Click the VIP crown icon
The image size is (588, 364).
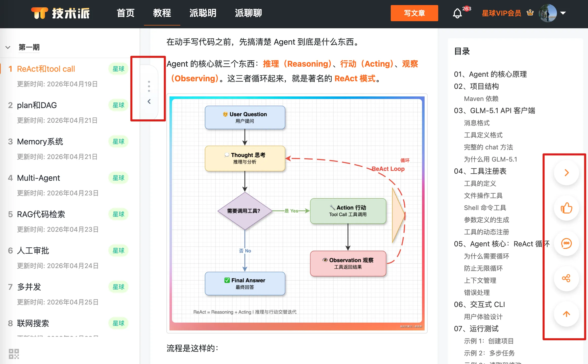click(x=530, y=13)
